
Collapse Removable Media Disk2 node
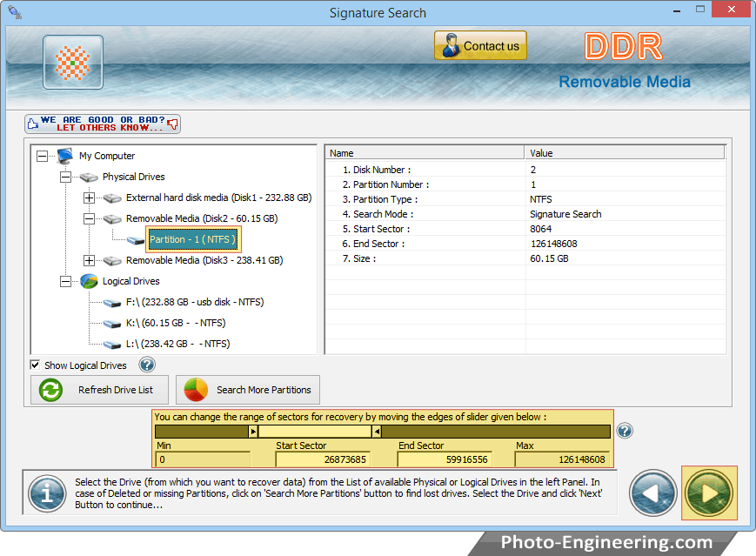pyautogui.click(x=90, y=219)
